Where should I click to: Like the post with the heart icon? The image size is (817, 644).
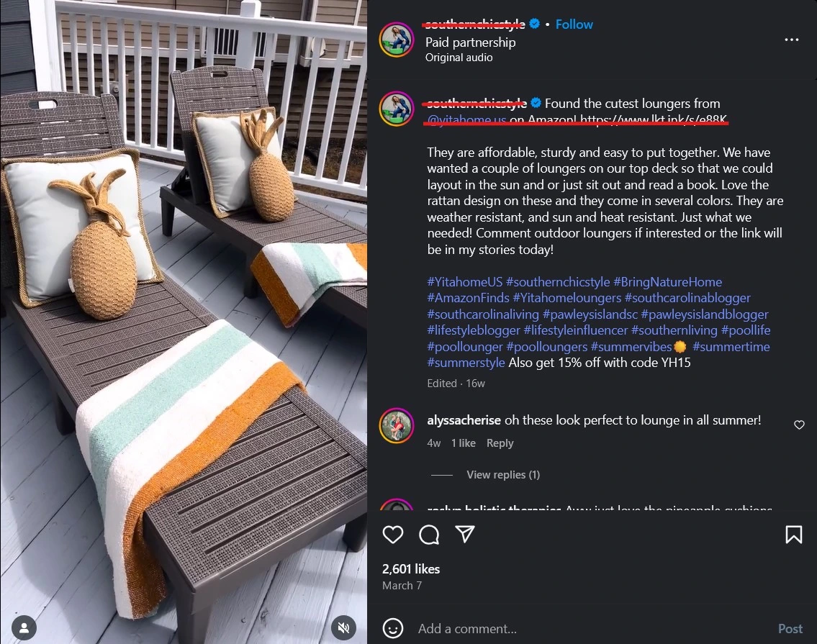[393, 535]
